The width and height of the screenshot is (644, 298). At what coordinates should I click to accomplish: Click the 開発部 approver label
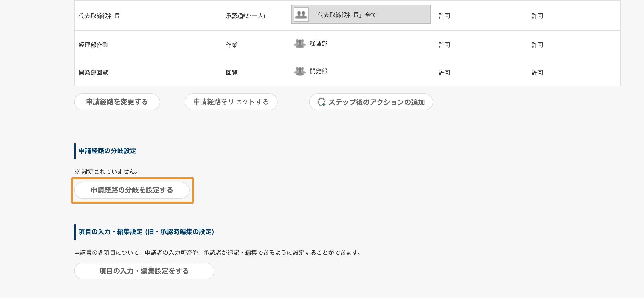tap(319, 71)
